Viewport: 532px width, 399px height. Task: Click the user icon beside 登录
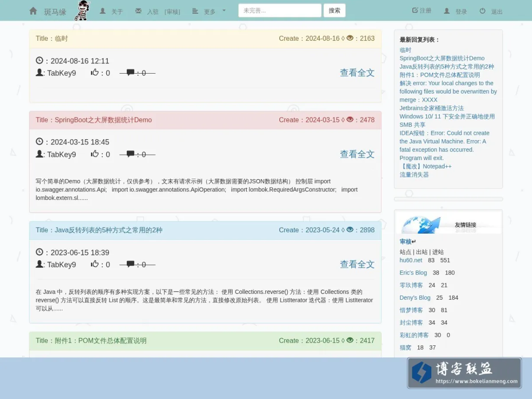[x=447, y=11]
